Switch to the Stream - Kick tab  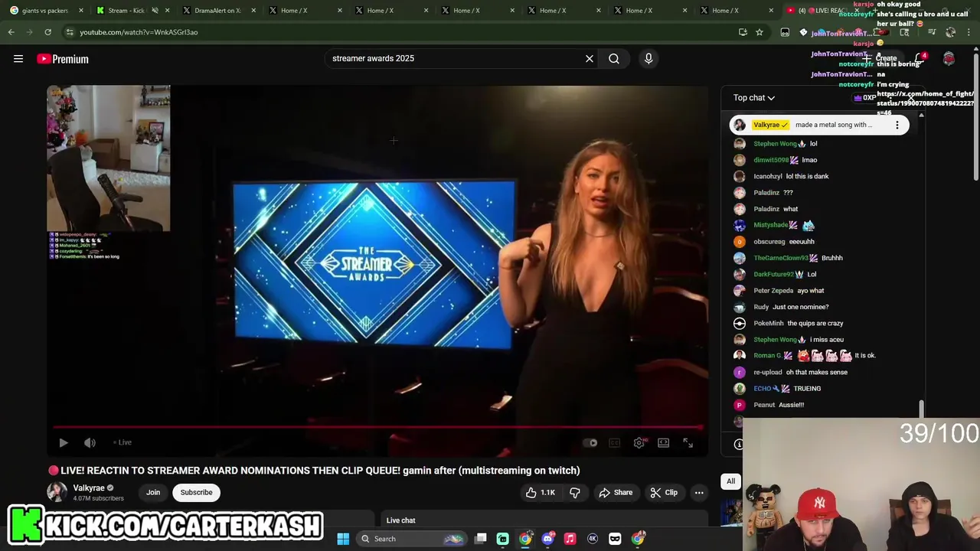126,11
